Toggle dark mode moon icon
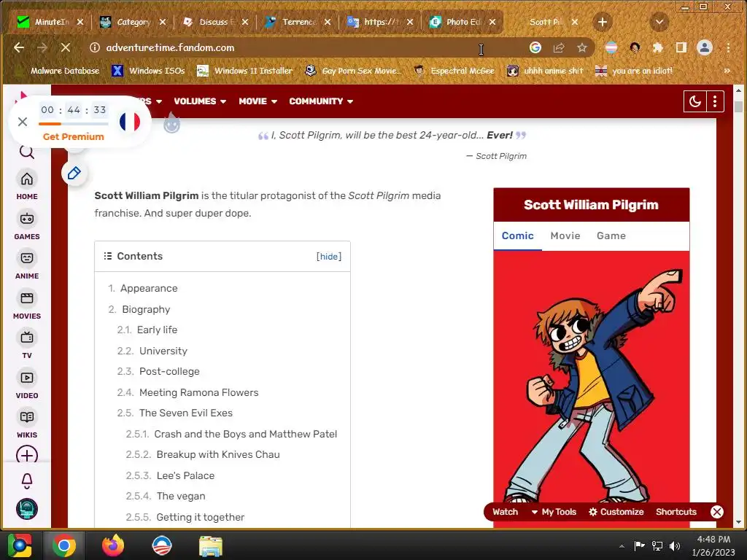The image size is (747, 560). [x=694, y=101]
